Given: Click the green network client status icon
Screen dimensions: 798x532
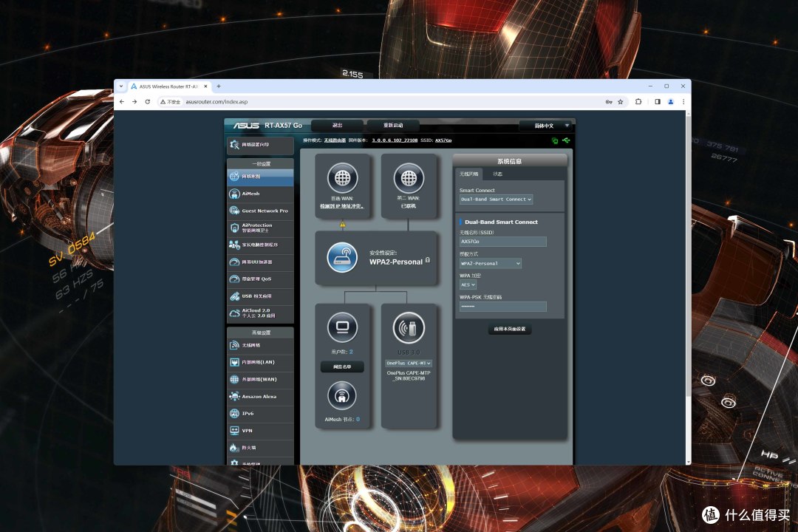Looking at the screenshot, I should coord(555,140).
